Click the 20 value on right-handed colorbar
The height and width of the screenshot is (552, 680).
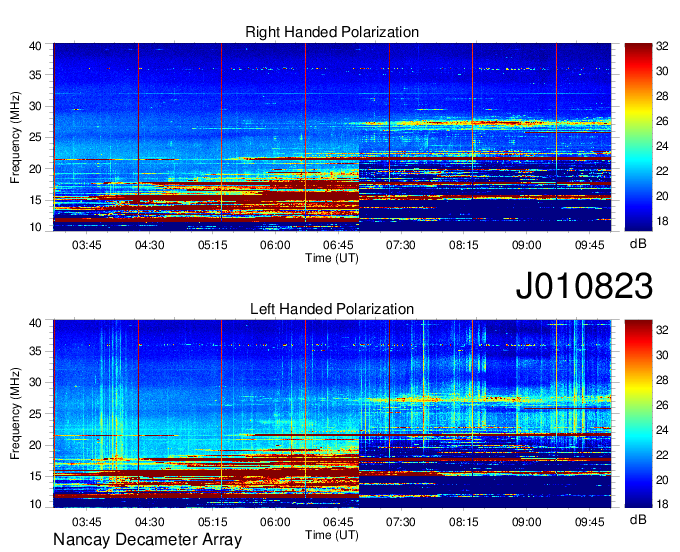(662, 196)
